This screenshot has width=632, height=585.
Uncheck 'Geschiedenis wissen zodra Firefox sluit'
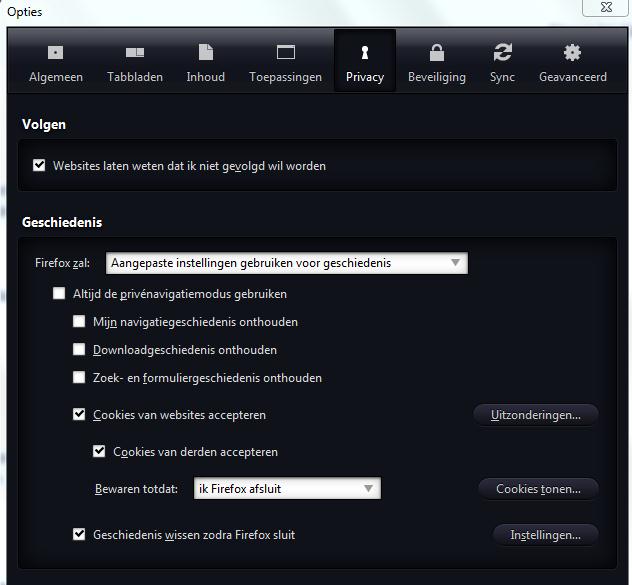[80, 535]
